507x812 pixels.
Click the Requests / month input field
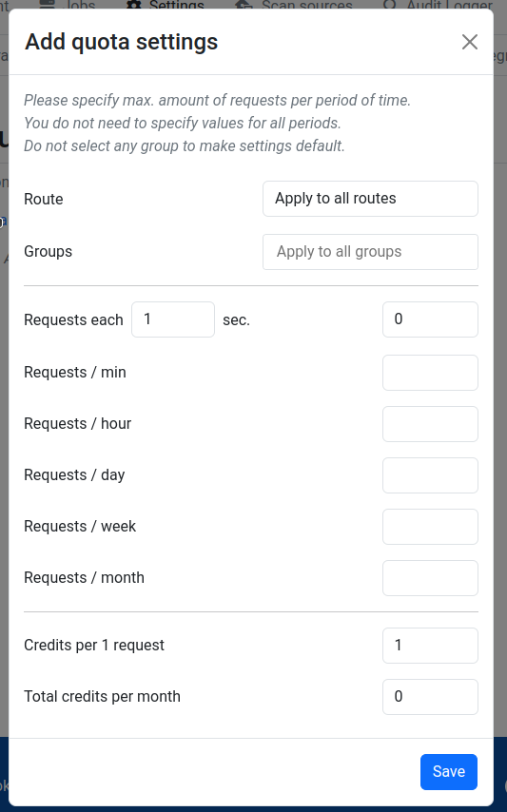pos(430,577)
